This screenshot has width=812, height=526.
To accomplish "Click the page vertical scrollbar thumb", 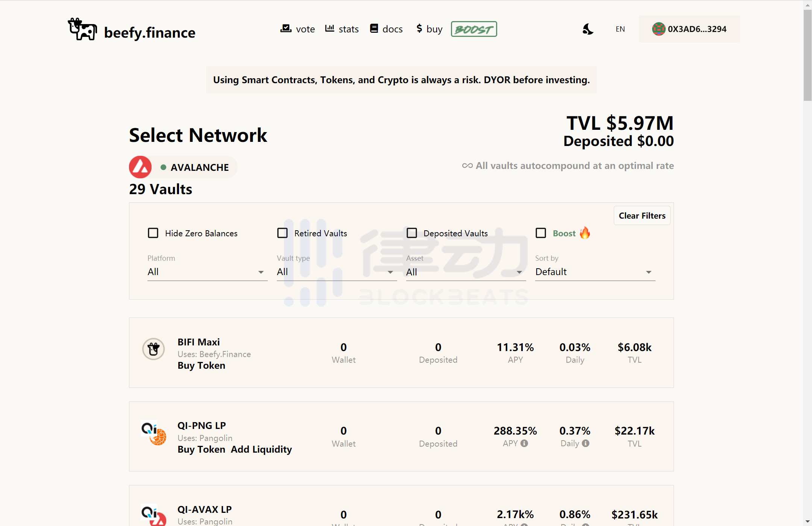I will point(807,55).
